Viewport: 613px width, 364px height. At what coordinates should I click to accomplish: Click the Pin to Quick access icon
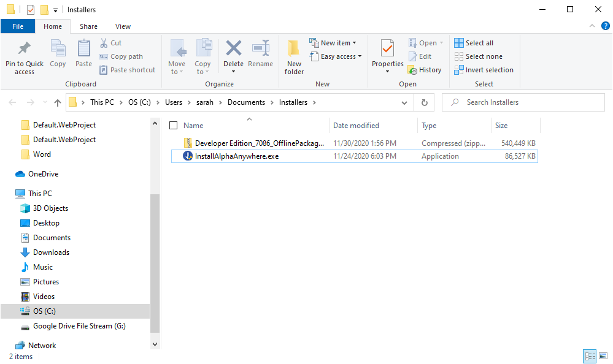25,49
